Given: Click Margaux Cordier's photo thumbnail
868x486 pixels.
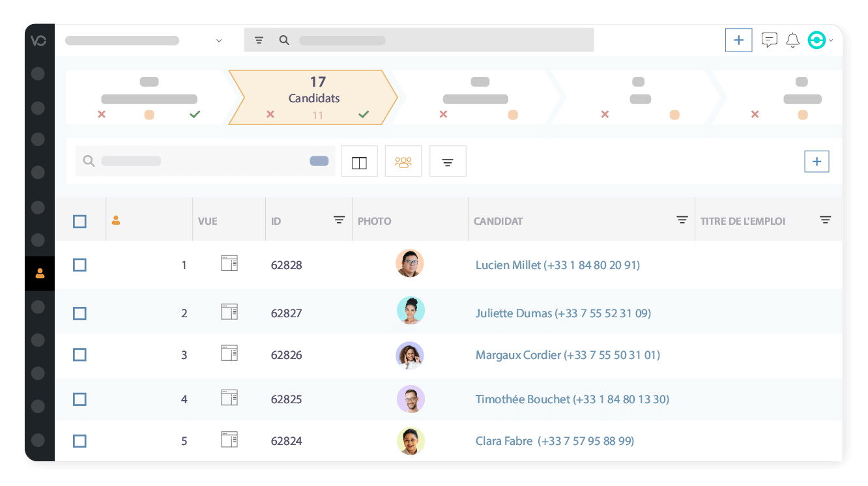Looking at the screenshot, I should 410,355.
